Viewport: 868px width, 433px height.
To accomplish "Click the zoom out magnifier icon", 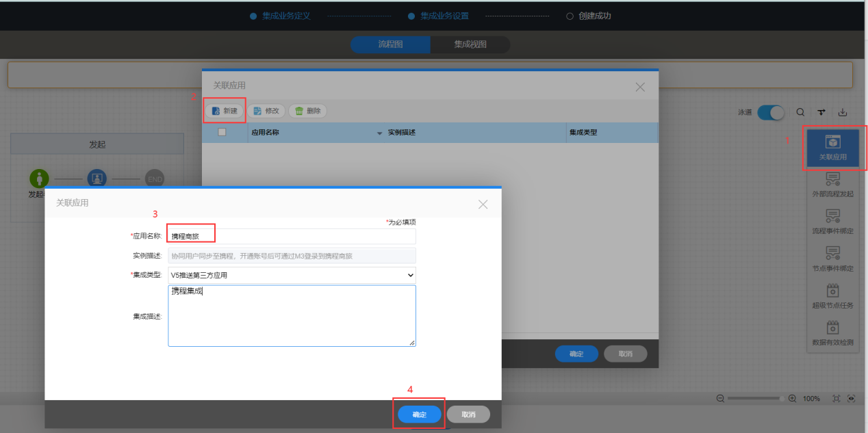I will (x=720, y=398).
